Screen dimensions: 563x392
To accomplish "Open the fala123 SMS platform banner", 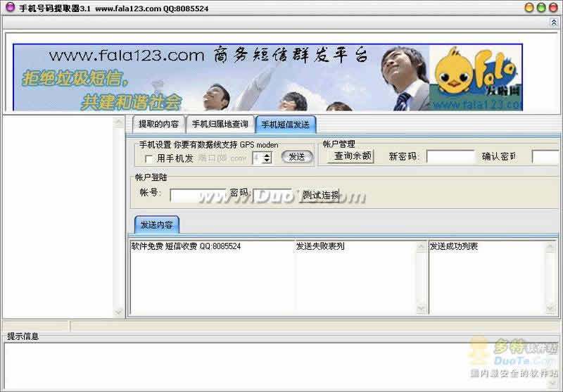I will [267, 77].
